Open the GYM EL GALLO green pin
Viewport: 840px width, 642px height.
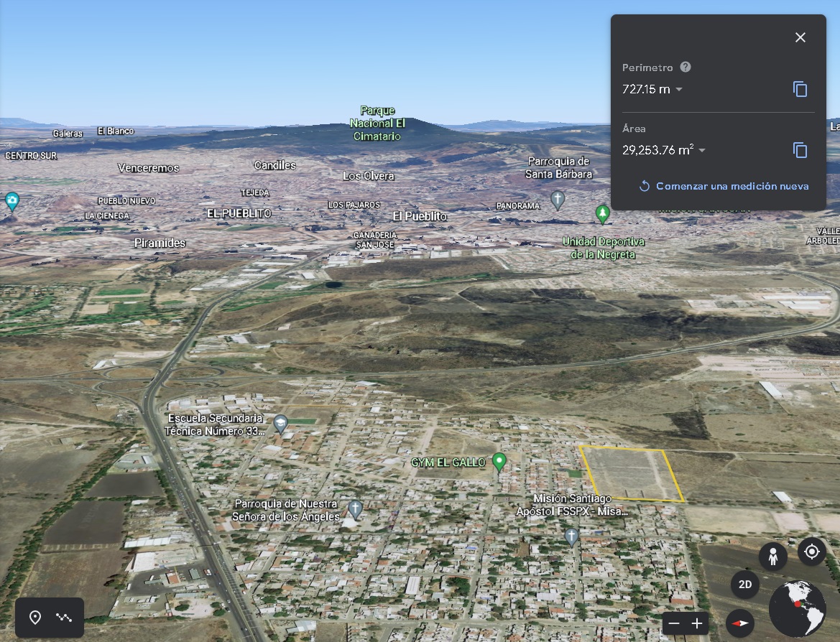tap(499, 461)
